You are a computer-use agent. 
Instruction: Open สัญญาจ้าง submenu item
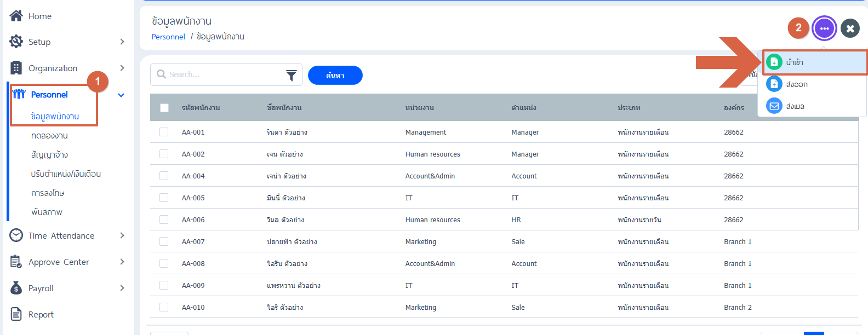pos(49,154)
